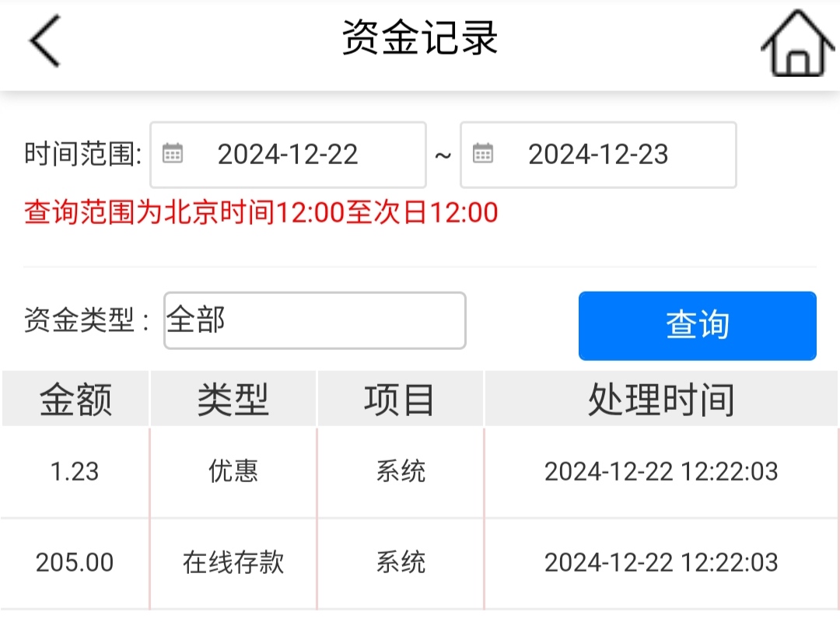Click the 项目 column header
Image resolution: width=840 pixels, height=626 pixels.
[400, 400]
